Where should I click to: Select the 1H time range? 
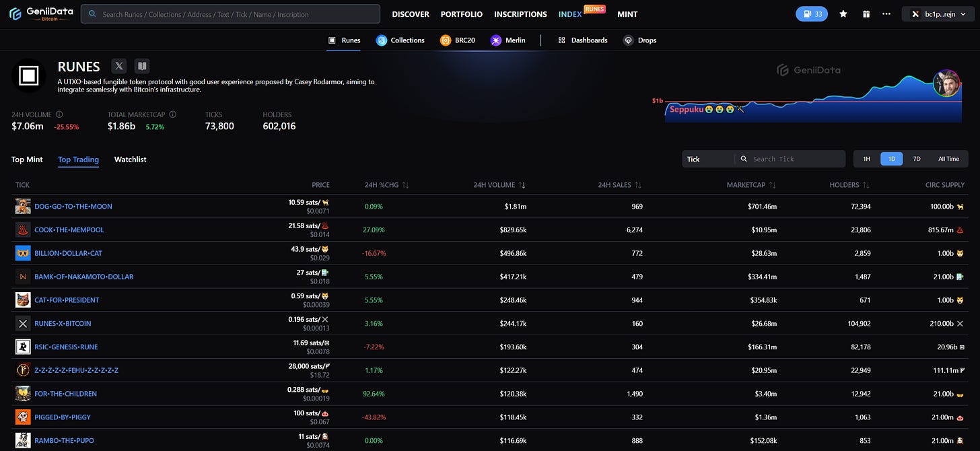point(867,159)
